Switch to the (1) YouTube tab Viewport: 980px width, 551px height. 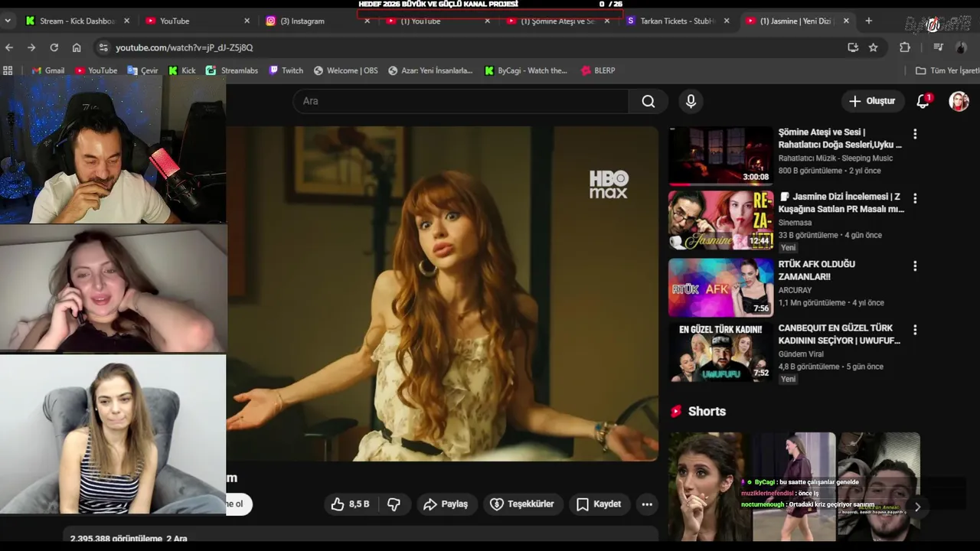(x=436, y=21)
